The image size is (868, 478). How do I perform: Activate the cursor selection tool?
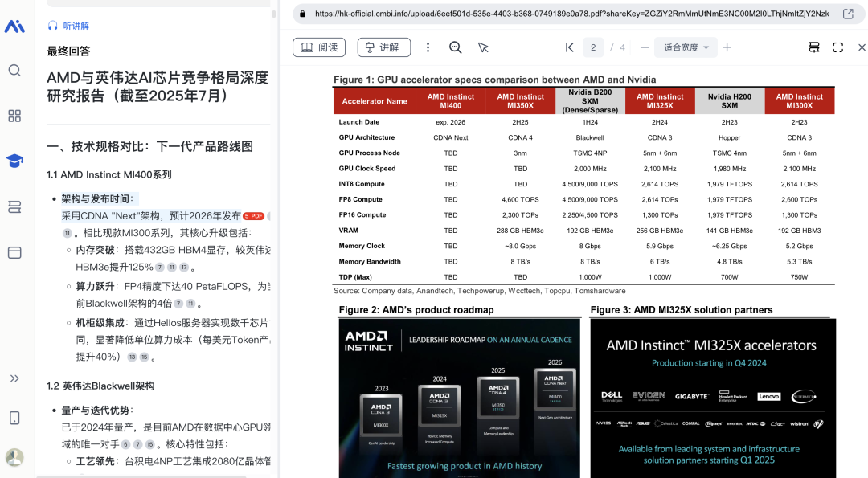483,47
